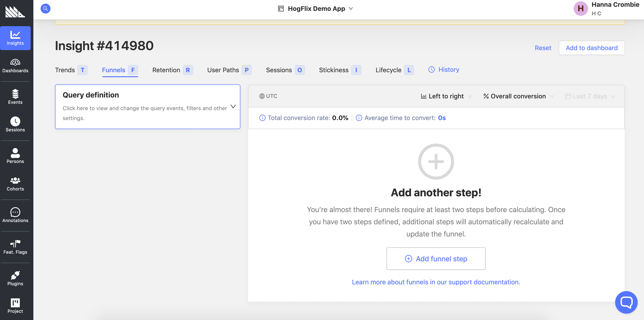This screenshot has height=320, width=644.
Task: Open HogFlix Demo App project switcher
Action: click(316, 9)
